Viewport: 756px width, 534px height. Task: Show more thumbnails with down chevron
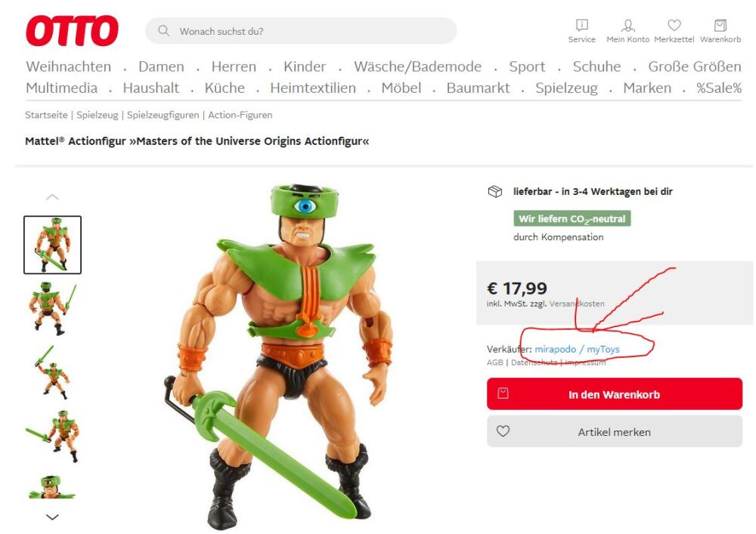coord(52,517)
